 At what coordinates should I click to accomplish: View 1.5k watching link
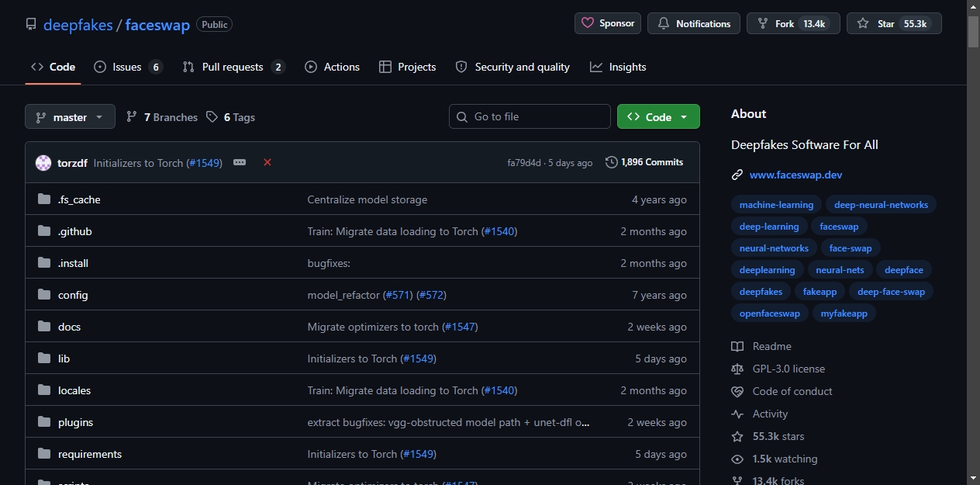(x=775, y=459)
